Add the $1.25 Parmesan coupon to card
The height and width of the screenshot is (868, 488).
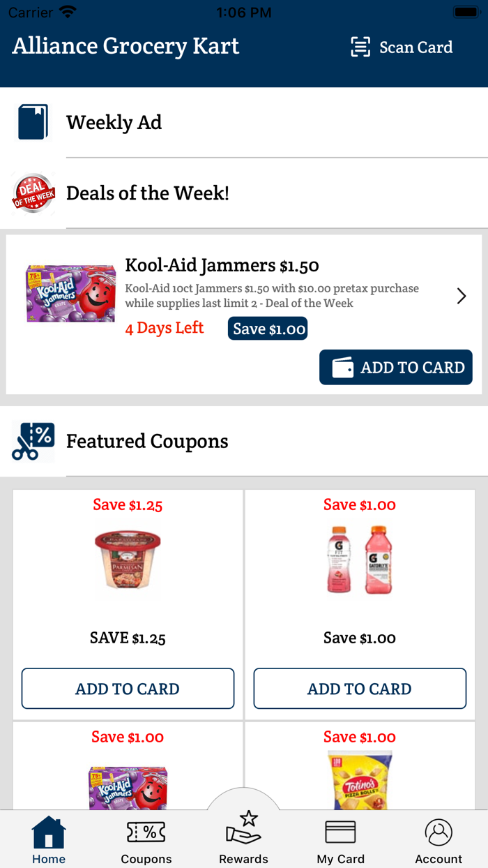click(x=128, y=689)
